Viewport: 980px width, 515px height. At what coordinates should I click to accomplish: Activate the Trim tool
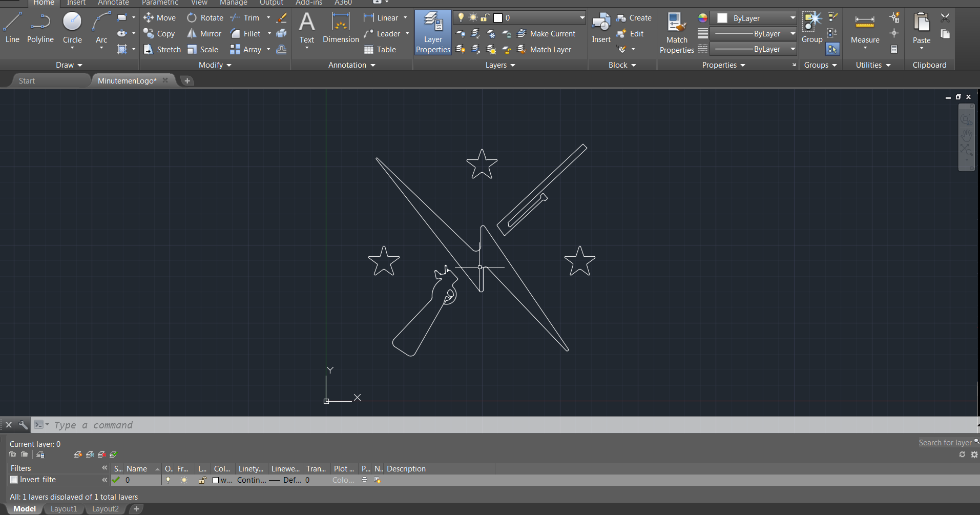[245, 18]
